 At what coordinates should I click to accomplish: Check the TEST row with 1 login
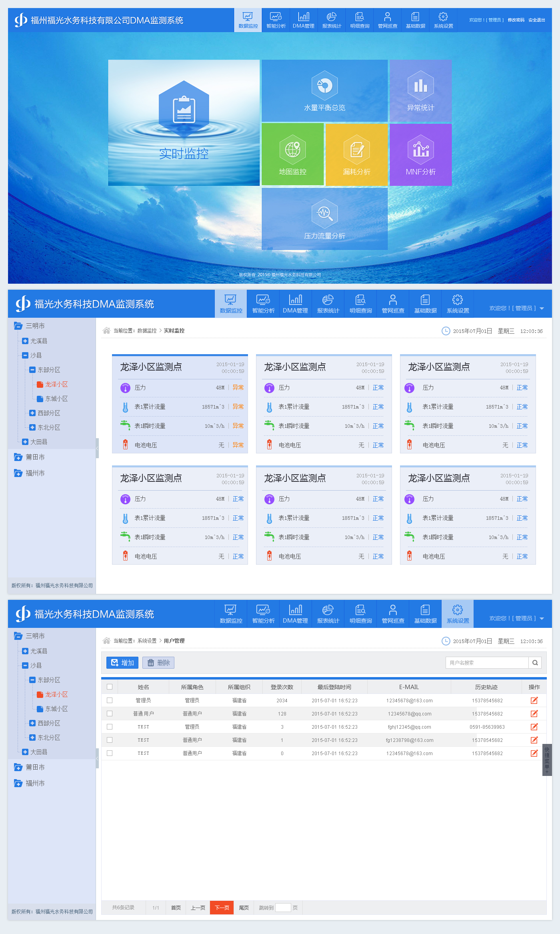click(x=110, y=740)
